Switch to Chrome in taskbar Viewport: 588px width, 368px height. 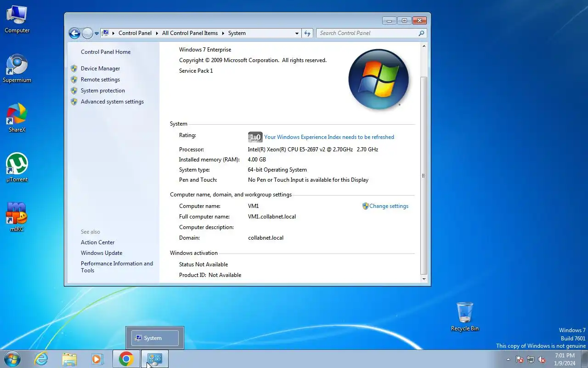[126, 359]
